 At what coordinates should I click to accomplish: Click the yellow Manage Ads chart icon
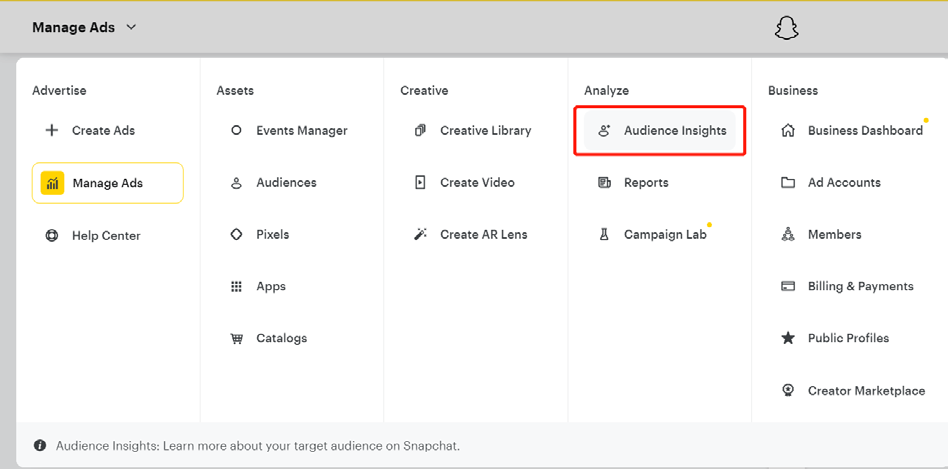[x=53, y=183]
